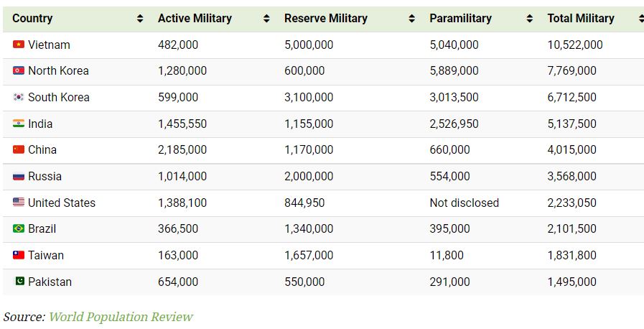Sort using Reserve Military sort arrows
Viewport: 644px width, 329px height.
(411, 19)
